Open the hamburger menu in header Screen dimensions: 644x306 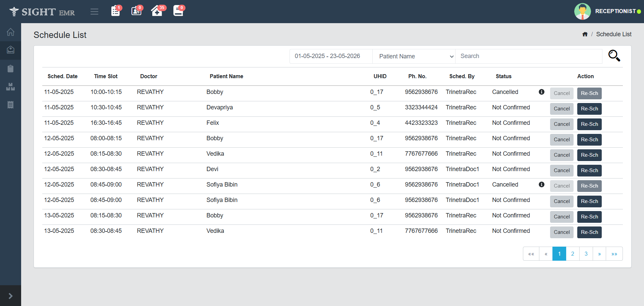coord(94,12)
